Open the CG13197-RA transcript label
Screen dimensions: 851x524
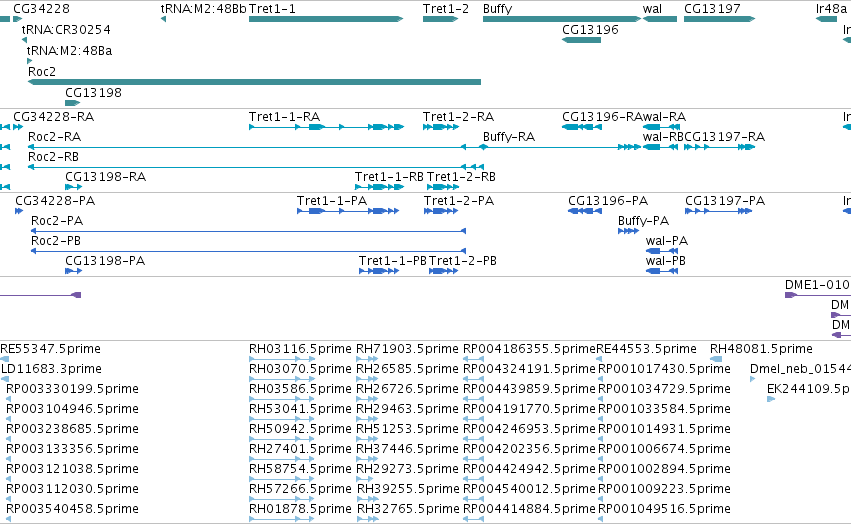tap(725, 137)
